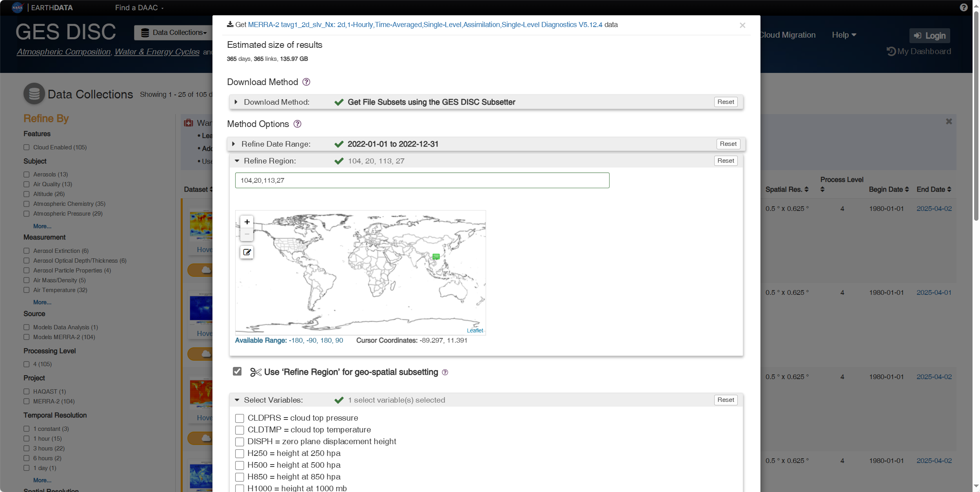Check the CLDPRS cloud top pressure variable
980x492 pixels.
click(240, 418)
